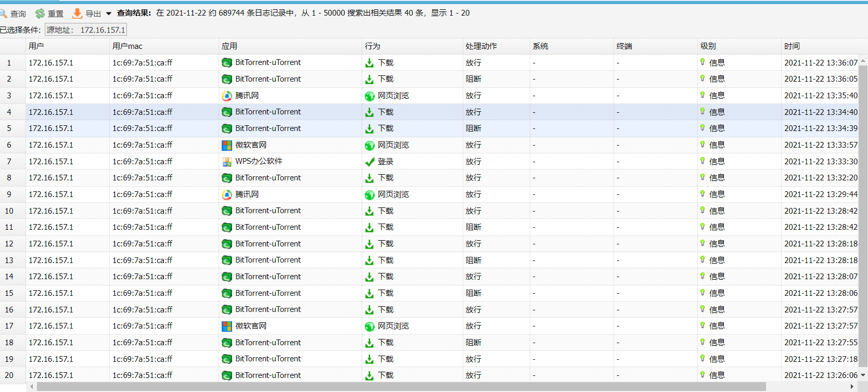868x392 pixels.
Task: Select the user IP 172.16.157.1 in row 10
Action: click(x=51, y=211)
